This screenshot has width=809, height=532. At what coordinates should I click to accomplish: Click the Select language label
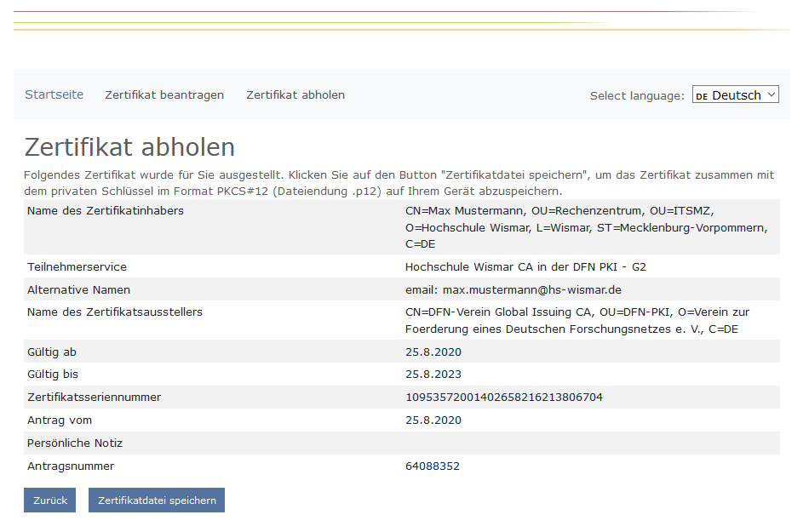637,95
